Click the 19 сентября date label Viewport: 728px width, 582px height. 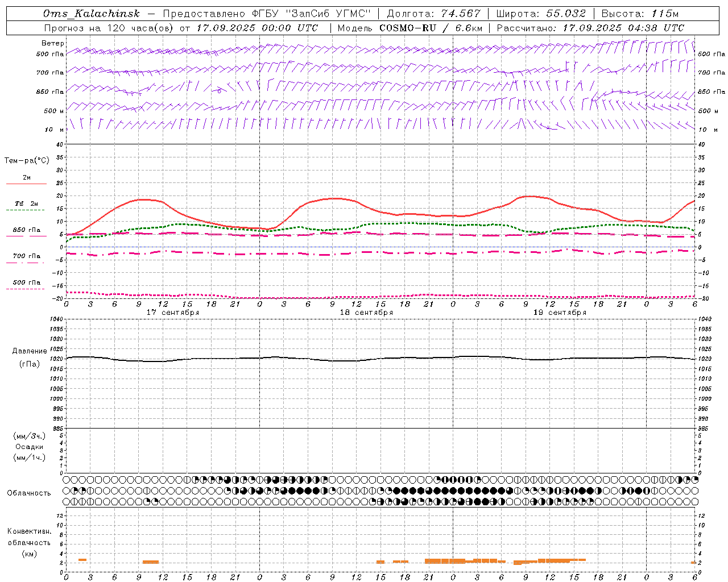(x=560, y=313)
